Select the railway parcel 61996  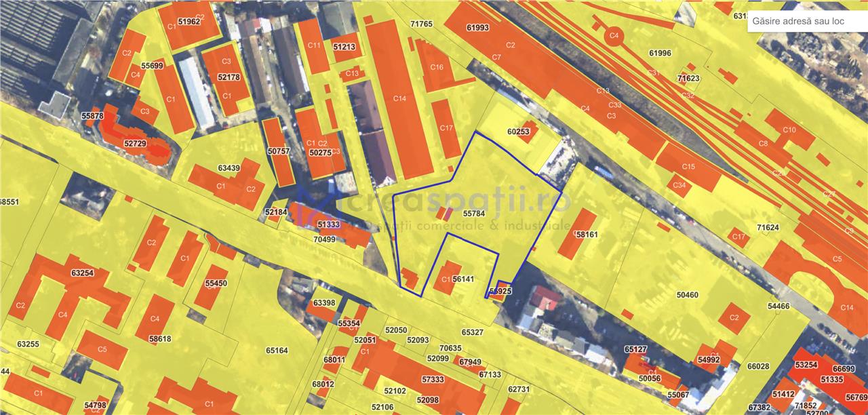[659, 53]
